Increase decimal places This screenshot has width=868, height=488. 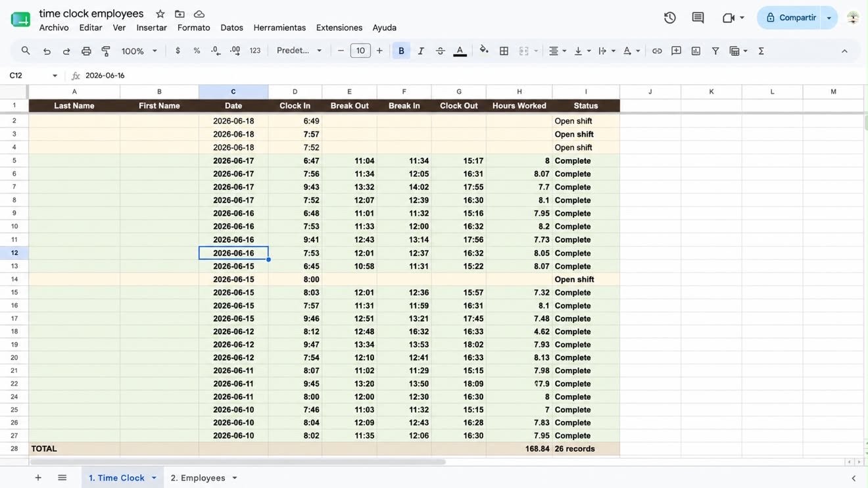pos(235,51)
